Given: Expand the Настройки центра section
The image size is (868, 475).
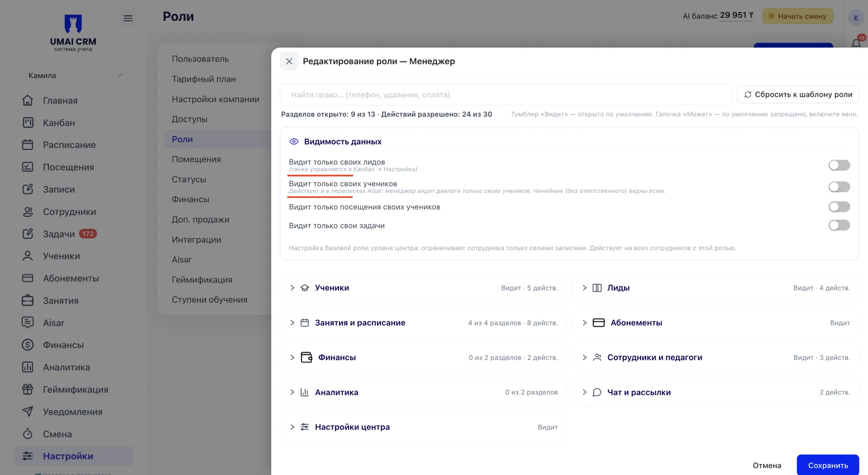Looking at the screenshot, I should click(423, 427).
